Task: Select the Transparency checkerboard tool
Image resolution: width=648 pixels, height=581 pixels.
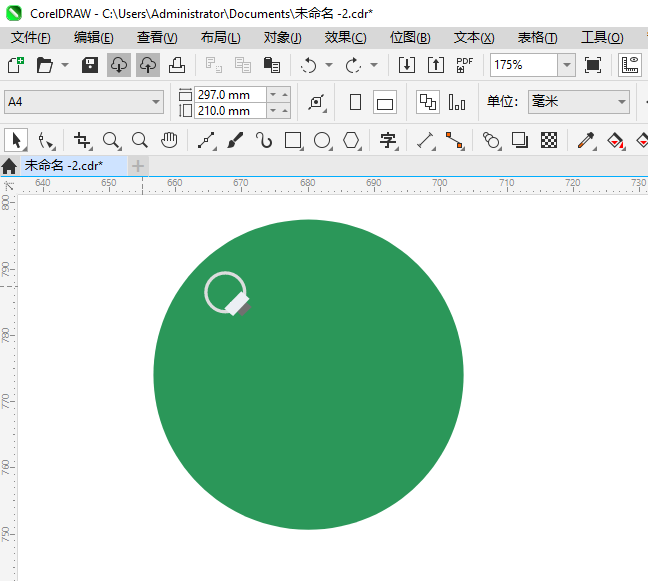Action: pyautogui.click(x=549, y=141)
